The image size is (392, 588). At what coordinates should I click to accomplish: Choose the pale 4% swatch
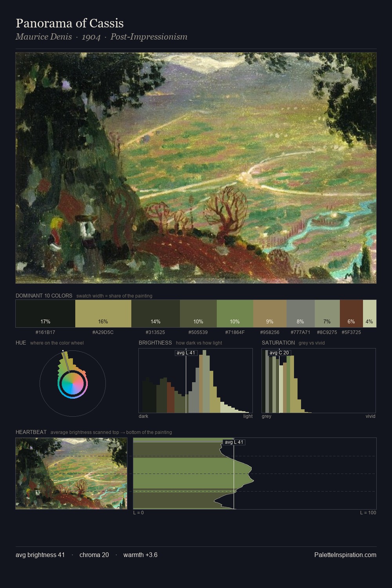tap(370, 314)
